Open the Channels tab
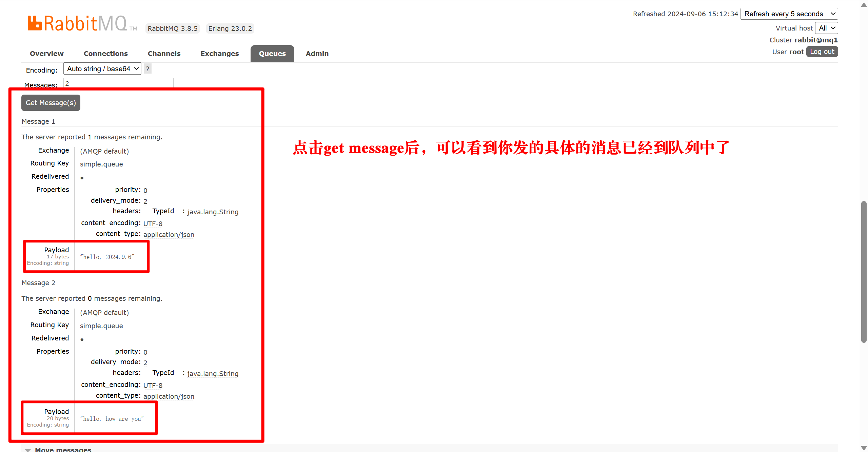 pos(164,54)
